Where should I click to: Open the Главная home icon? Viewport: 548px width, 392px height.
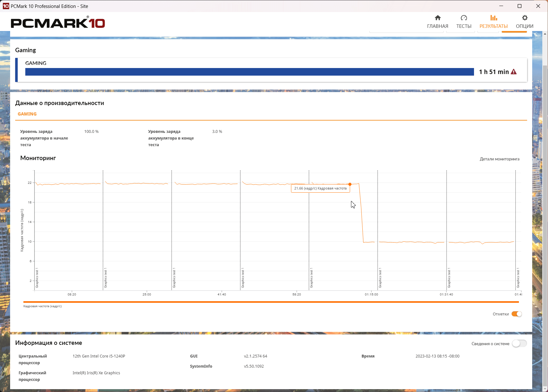click(438, 18)
